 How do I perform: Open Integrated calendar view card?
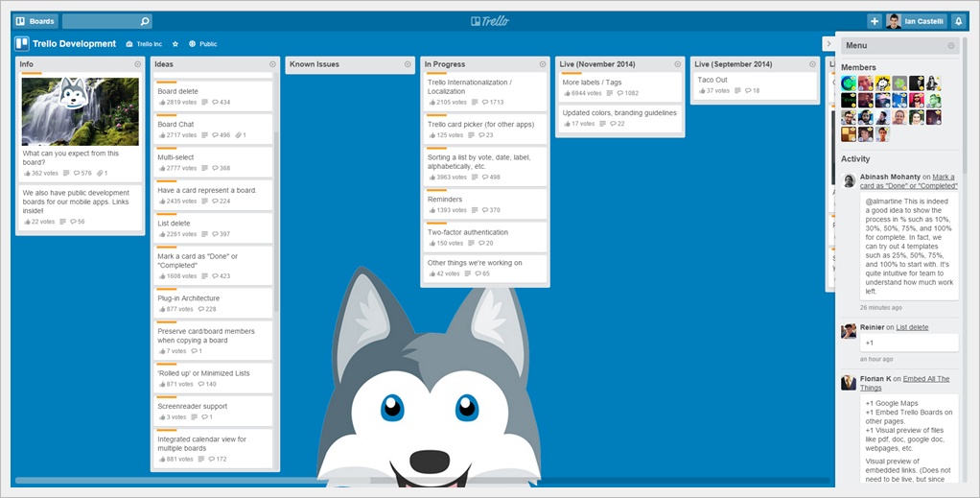(x=214, y=448)
